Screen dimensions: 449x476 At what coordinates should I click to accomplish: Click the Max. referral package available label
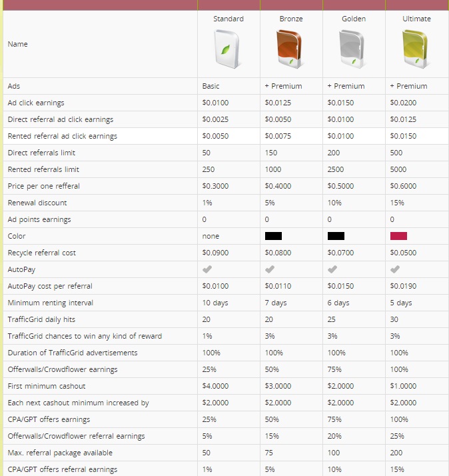click(60, 453)
